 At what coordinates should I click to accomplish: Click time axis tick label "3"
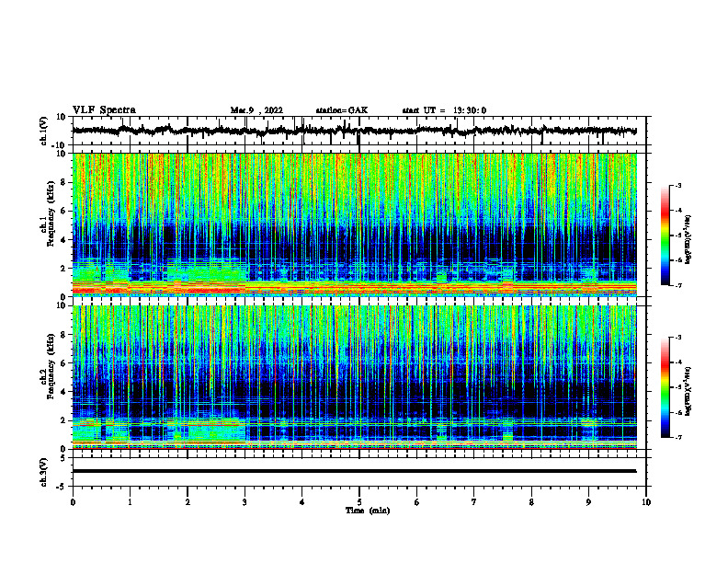click(245, 502)
